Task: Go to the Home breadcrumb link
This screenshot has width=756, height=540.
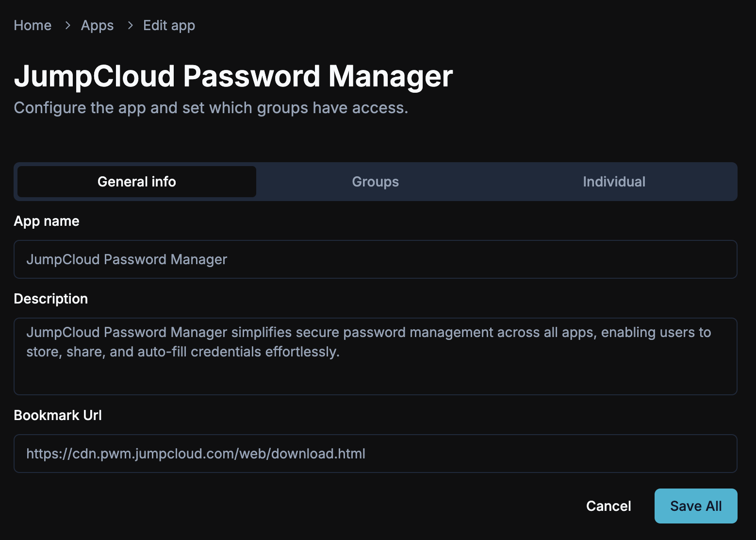Action: click(x=33, y=25)
